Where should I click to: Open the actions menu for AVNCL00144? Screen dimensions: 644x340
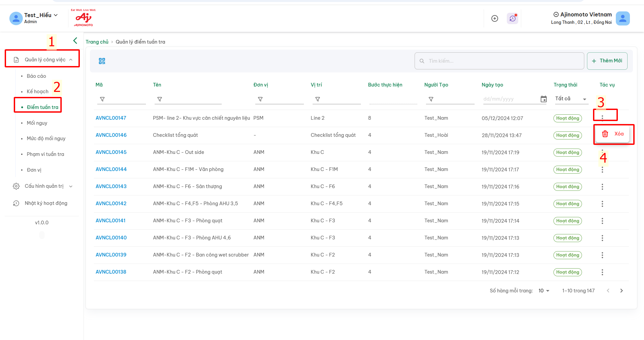pos(602,170)
